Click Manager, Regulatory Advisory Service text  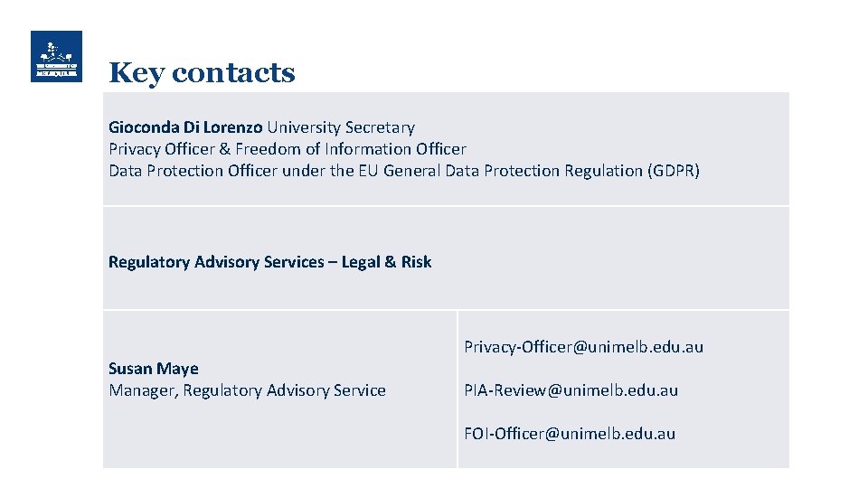tap(247, 390)
